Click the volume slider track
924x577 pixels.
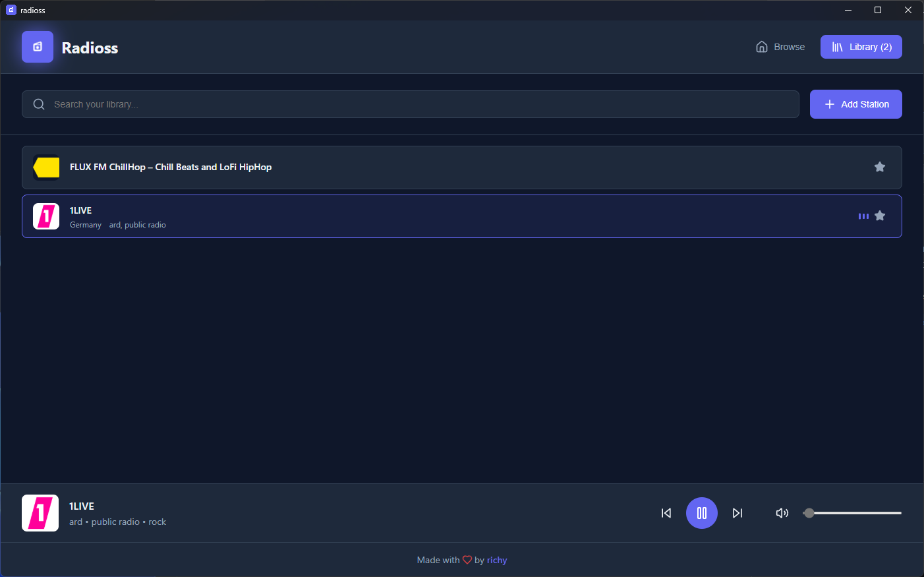852,513
